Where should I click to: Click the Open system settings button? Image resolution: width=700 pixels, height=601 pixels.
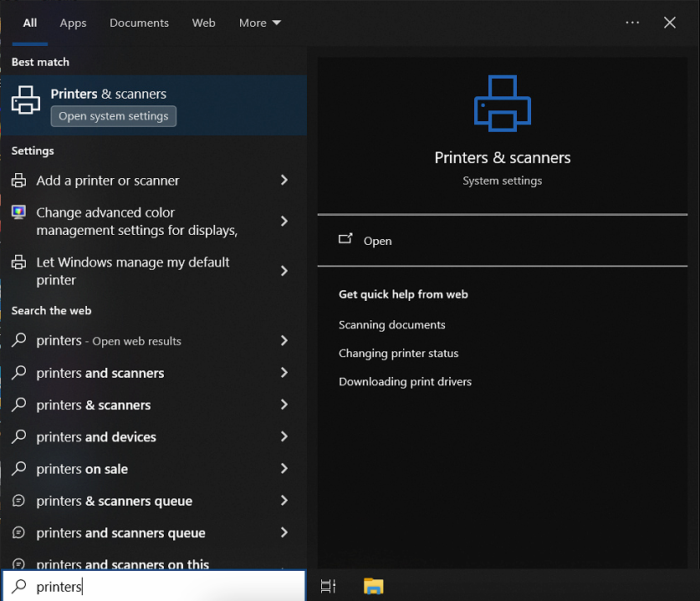point(114,116)
